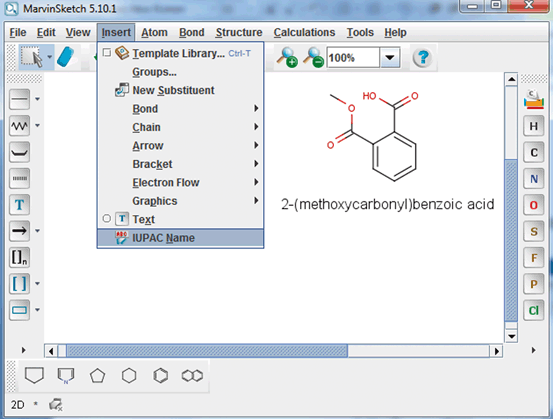Click the zoom in magnifier icon
The image size is (553, 419).
287,57
